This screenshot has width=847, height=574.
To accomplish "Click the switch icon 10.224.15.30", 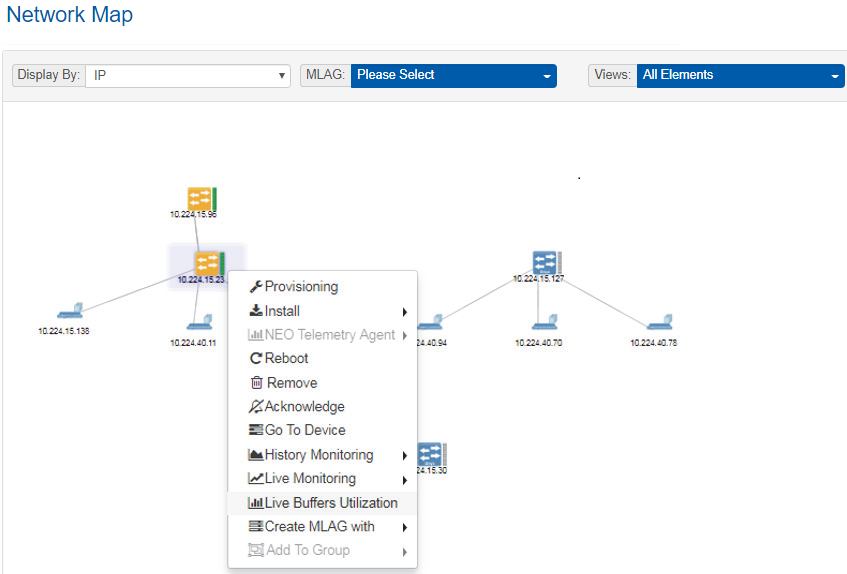I will pyautogui.click(x=432, y=454).
